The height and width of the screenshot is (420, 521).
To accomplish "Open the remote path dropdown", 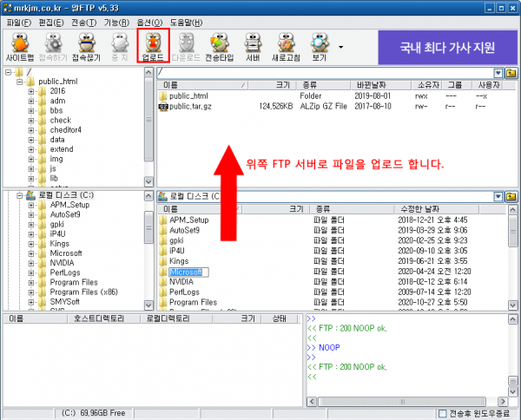I will pyautogui.click(x=498, y=73).
